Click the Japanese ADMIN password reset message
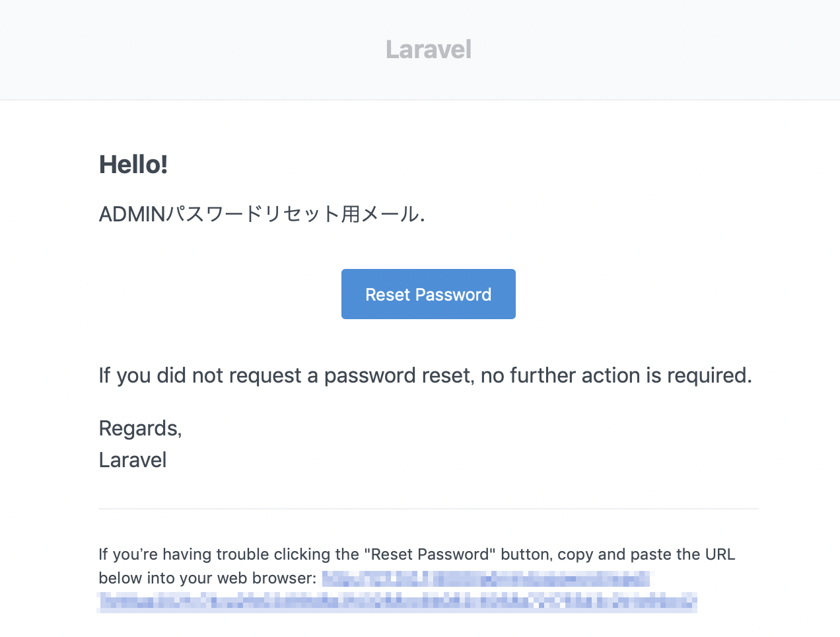The width and height of the screenshot is (840, 637). 262,213
